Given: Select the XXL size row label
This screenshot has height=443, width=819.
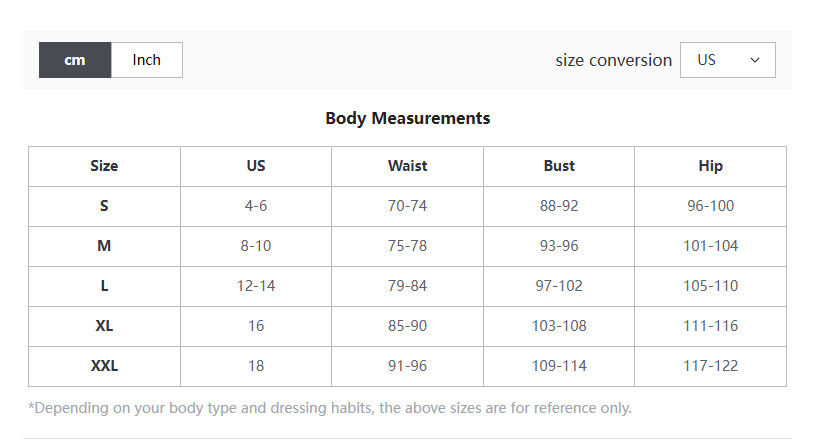Looking at the screenshot, I should 104,366.
